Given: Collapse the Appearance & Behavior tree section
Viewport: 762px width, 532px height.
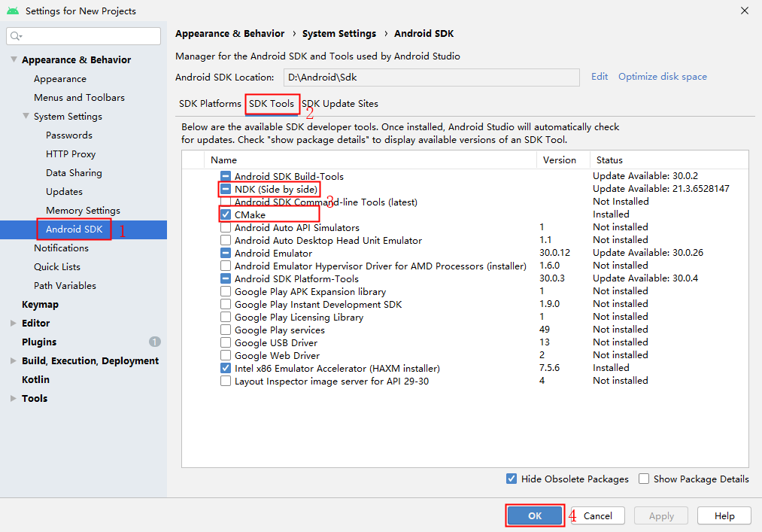Looking at the screenshot, I should click(x=14, y=59).
